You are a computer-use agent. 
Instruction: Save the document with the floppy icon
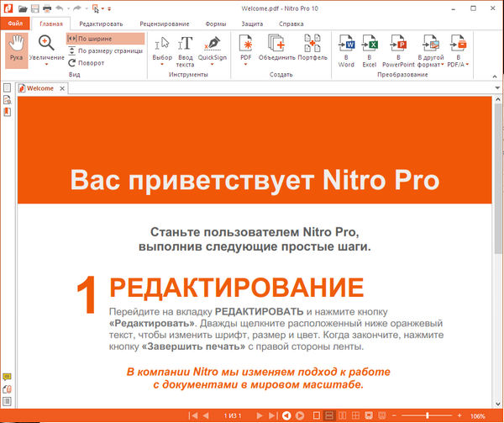[34, 8]
